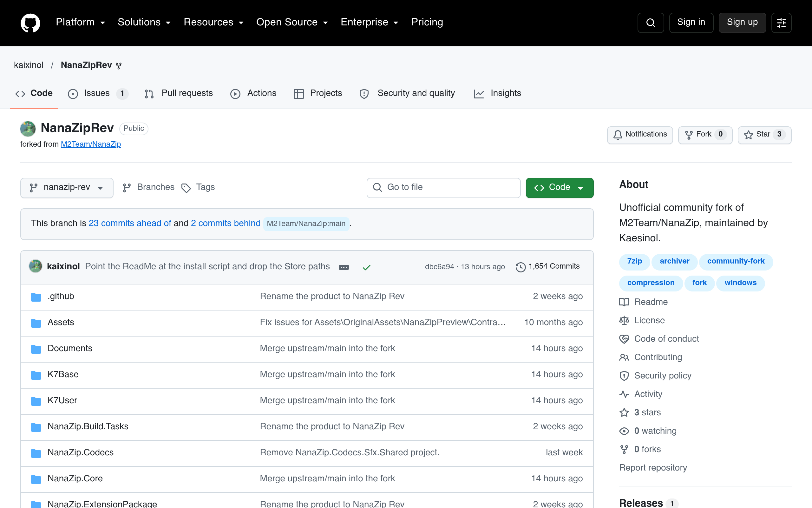
Task: Open the nanazip-rev branch selector
Action: click(x=67, y=188)
